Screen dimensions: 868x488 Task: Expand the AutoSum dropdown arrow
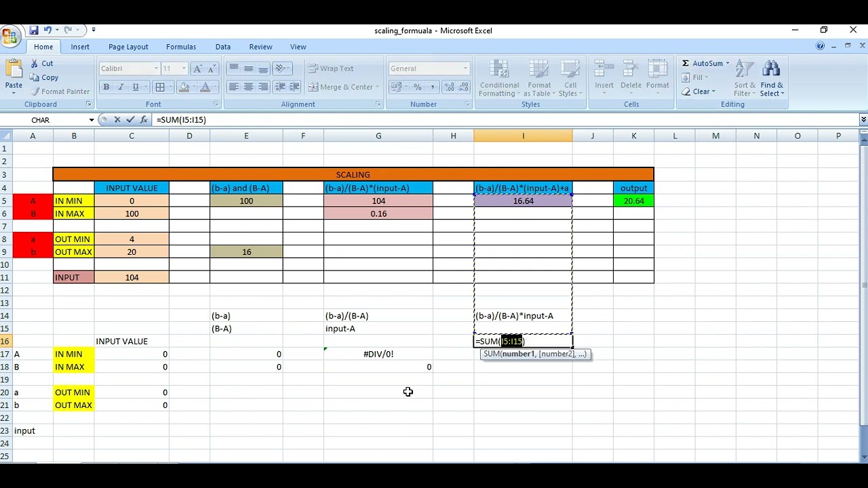click(x=728, y=64)
